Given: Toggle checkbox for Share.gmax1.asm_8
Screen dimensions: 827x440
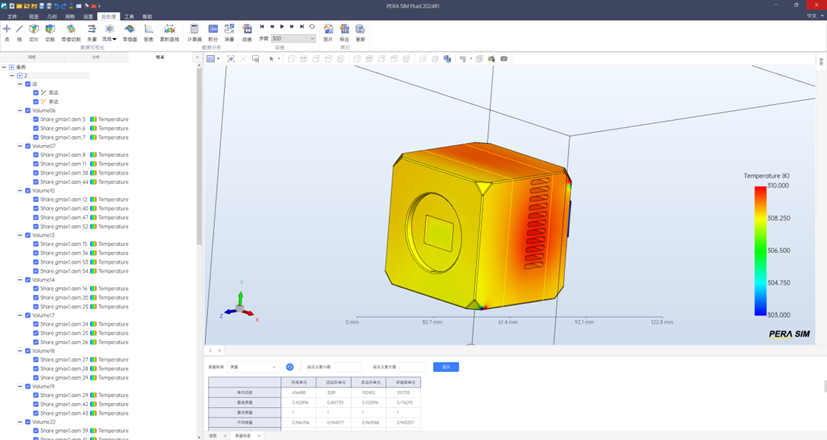Looking at the screenshot, I should [36, 155].
